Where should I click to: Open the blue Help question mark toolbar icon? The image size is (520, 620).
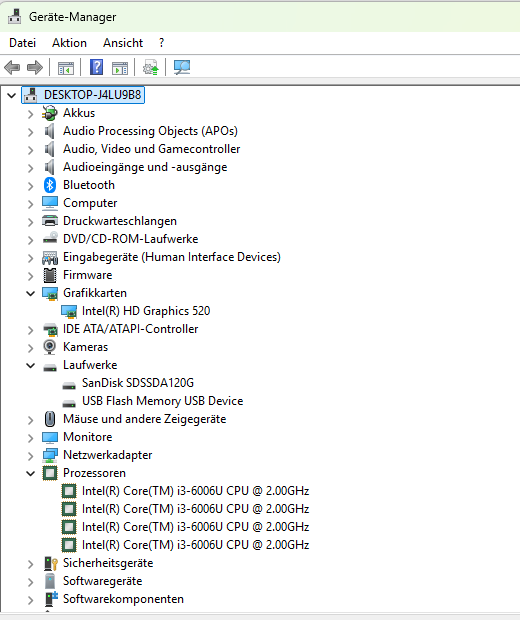click(x=96, y=67)
